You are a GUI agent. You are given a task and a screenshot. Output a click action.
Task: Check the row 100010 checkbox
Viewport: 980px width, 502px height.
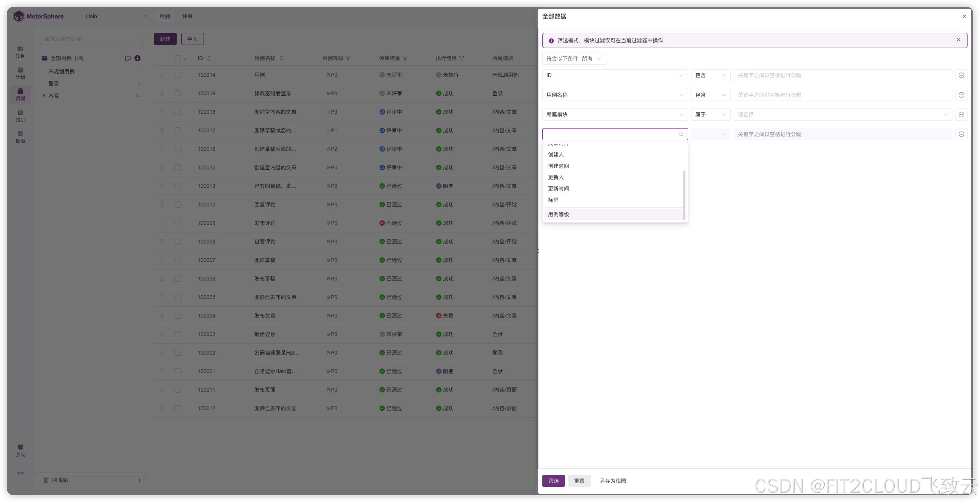click(177, 205)
